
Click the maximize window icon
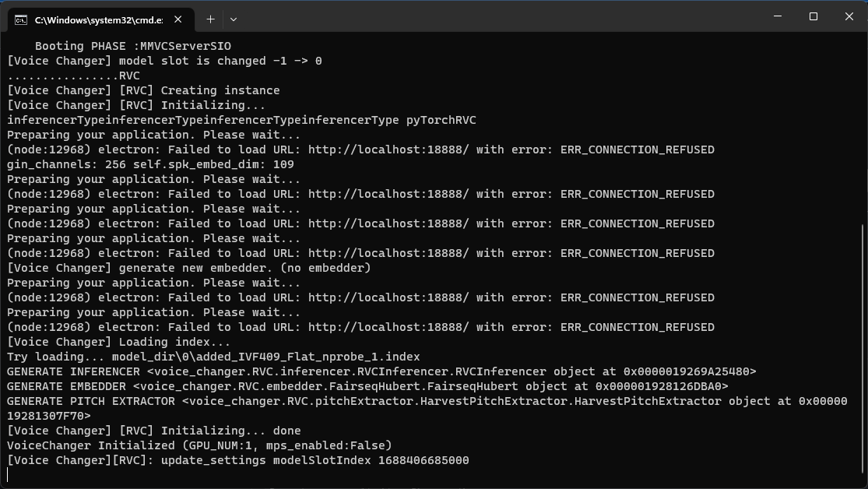(813, 16)
